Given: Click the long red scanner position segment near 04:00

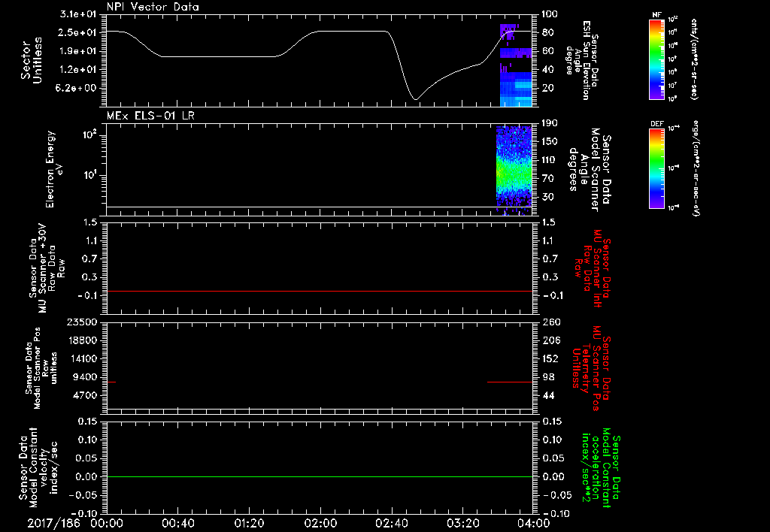Looking at the screenshot, I should click(510, 382).
